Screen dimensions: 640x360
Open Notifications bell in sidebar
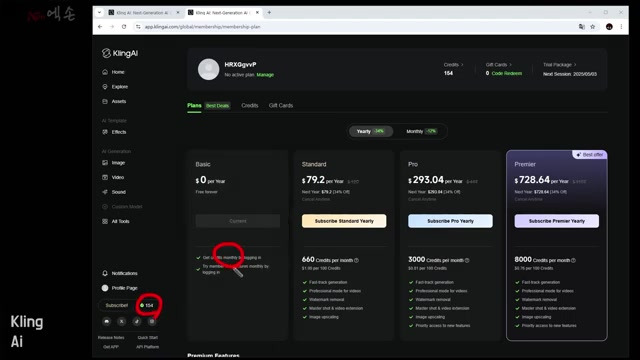[x=120, y=273]
